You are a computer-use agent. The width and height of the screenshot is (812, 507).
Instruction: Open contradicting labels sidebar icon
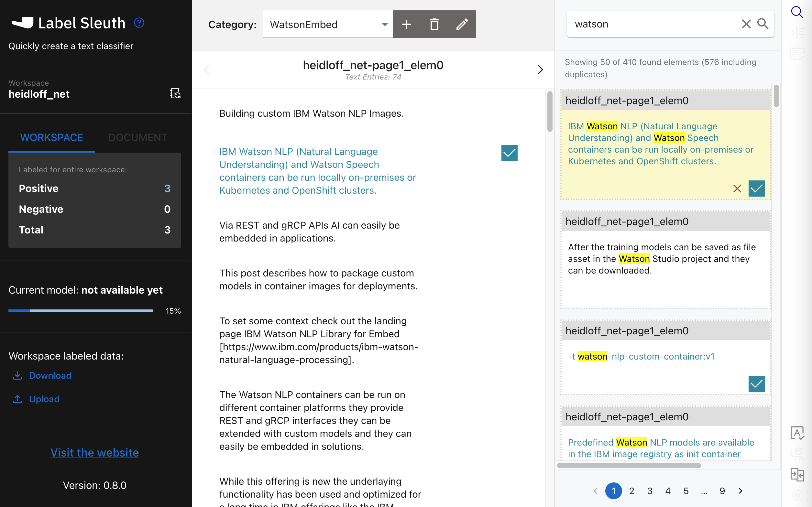pyautogui.click(x=797, y=474)
